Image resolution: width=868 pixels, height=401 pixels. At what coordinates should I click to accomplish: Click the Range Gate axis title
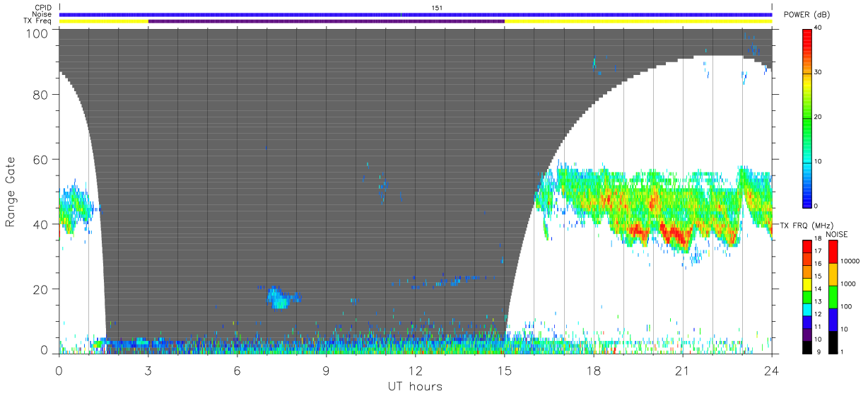11,192
